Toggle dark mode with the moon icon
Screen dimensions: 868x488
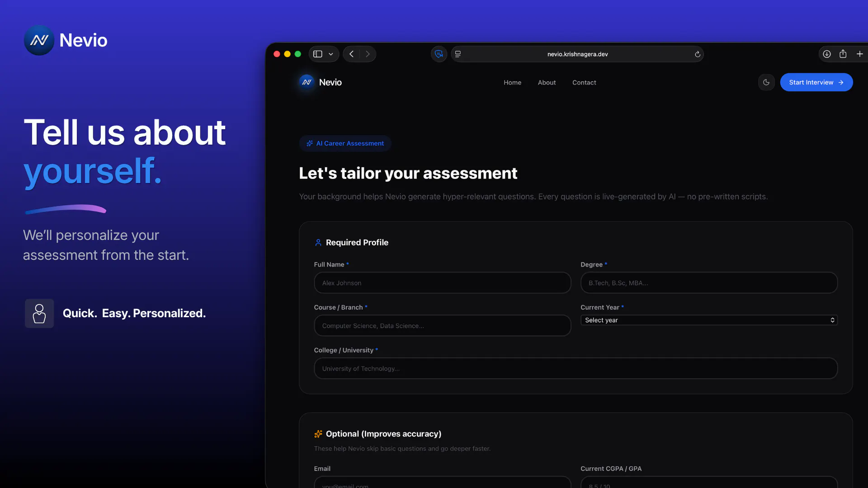(x=766, y=82)
